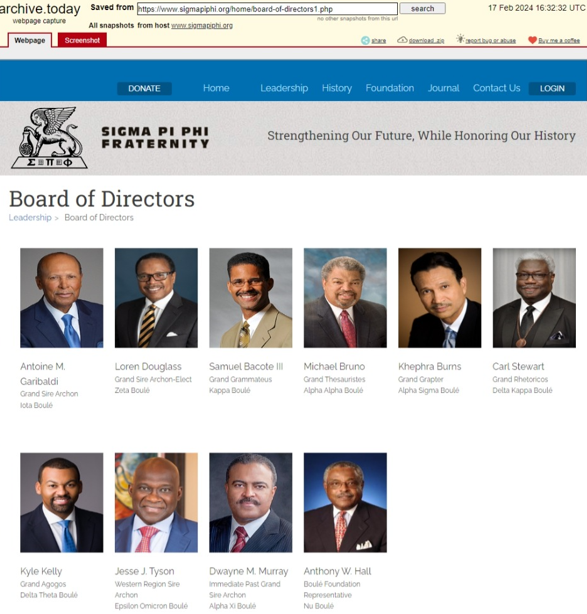Click the report bug or abuse icon
587x614 pixels.
pyautogui.click(x=460, y=39)
